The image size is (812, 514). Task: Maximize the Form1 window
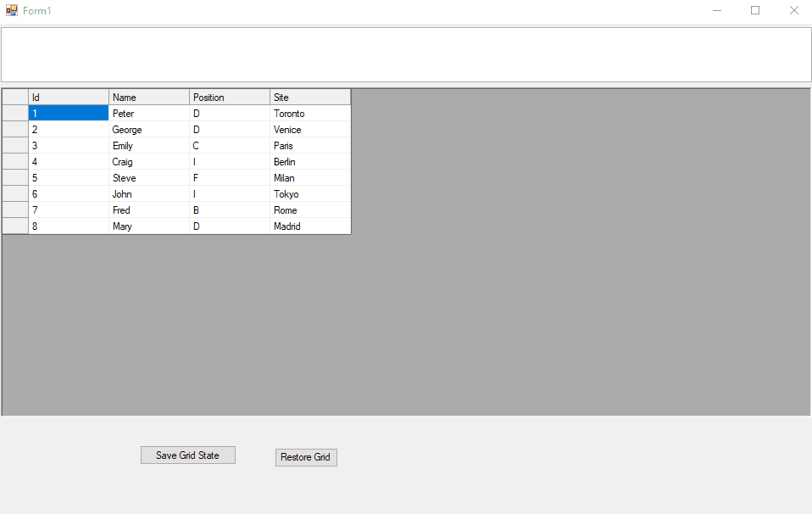click(755, 10)
